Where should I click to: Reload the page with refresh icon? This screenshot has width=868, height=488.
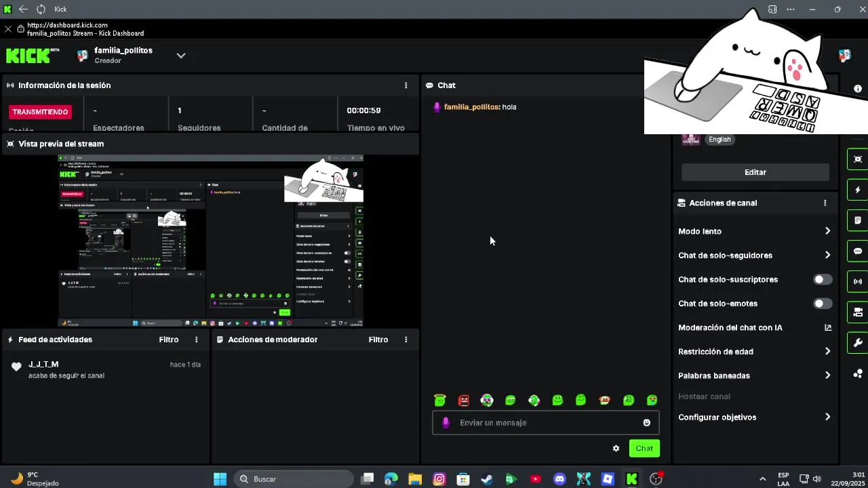(41, 9)
